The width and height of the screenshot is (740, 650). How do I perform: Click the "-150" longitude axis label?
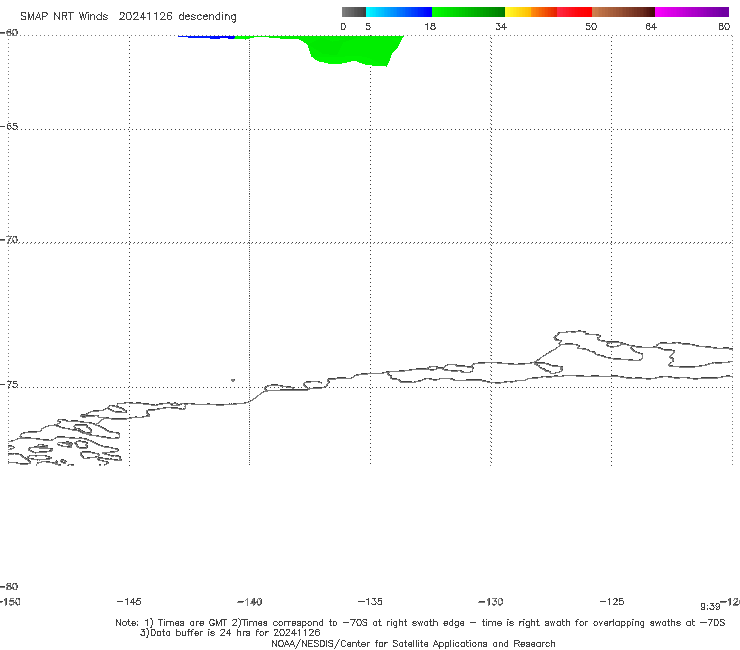pos(10,602)
